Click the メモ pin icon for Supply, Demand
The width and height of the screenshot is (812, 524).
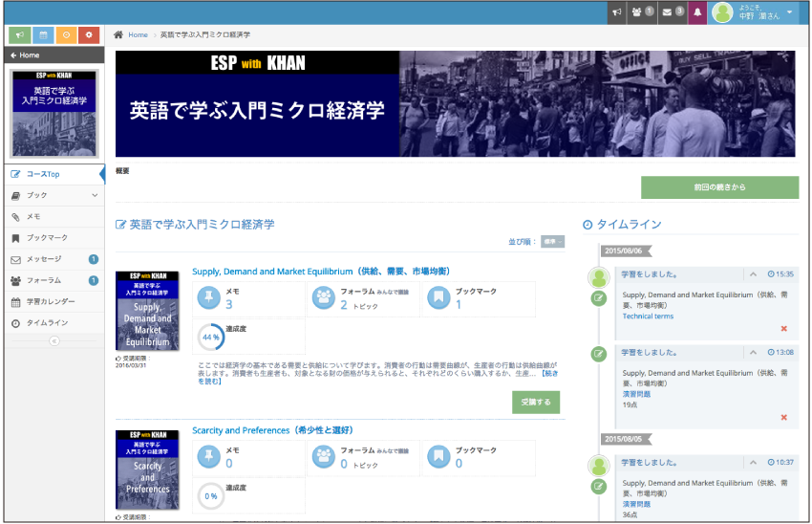click(208, 297)
